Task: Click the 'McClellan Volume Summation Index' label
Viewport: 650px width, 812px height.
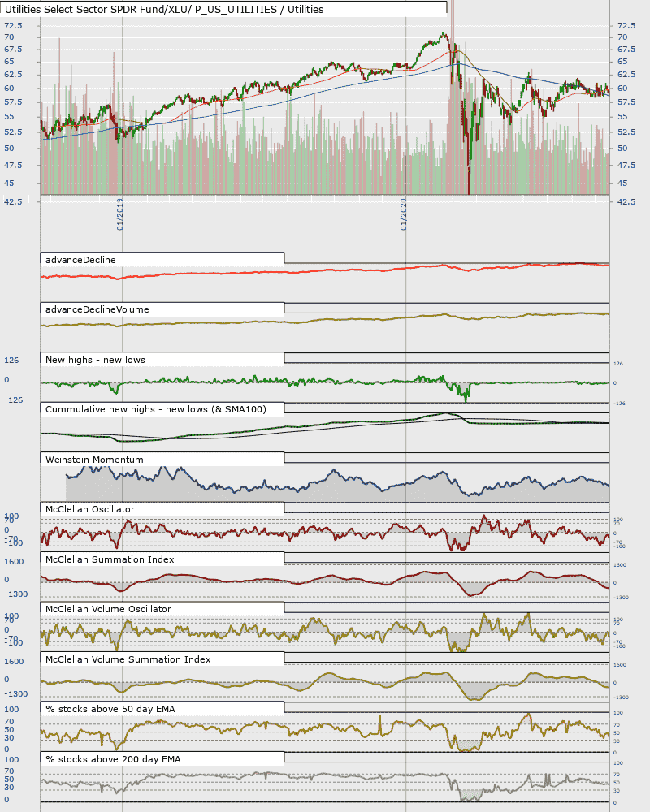Action: [128, 659]
